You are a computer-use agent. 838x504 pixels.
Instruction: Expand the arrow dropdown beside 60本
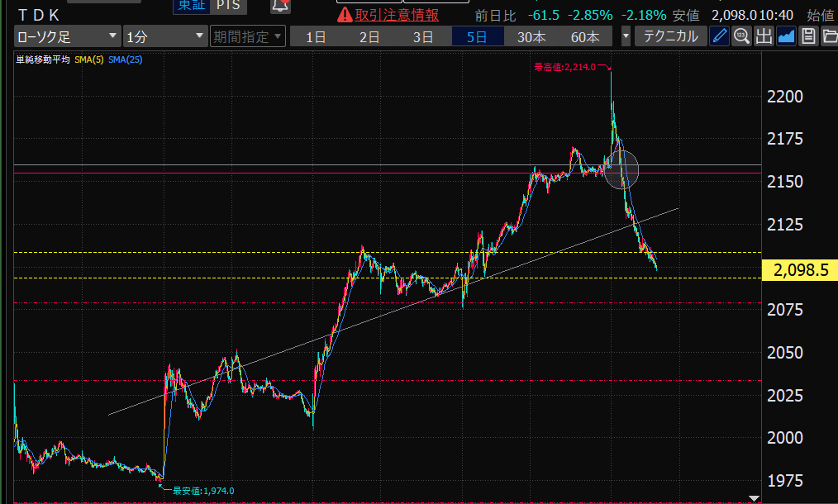[x=626, y=36]
